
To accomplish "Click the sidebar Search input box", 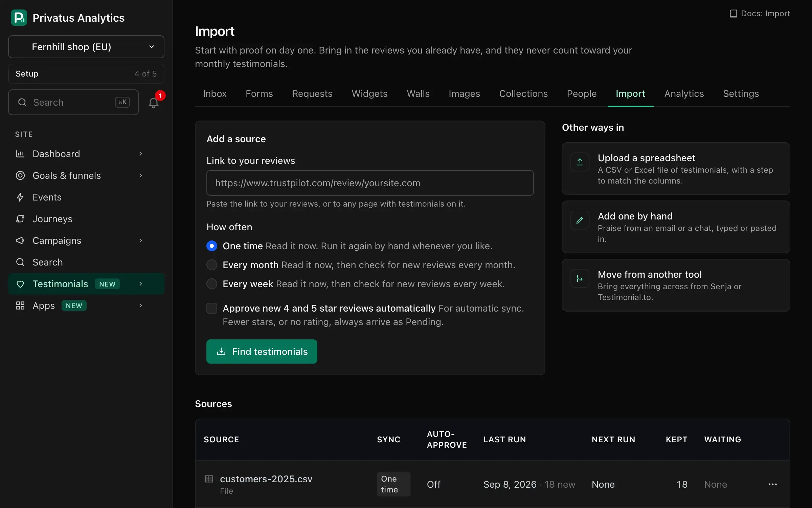I will (x=73, y=102).
